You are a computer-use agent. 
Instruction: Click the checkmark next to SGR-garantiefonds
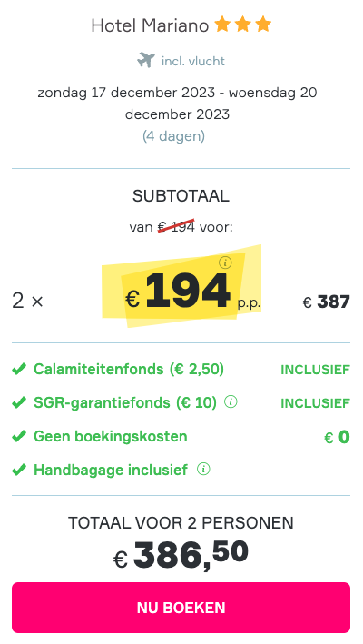19,403
